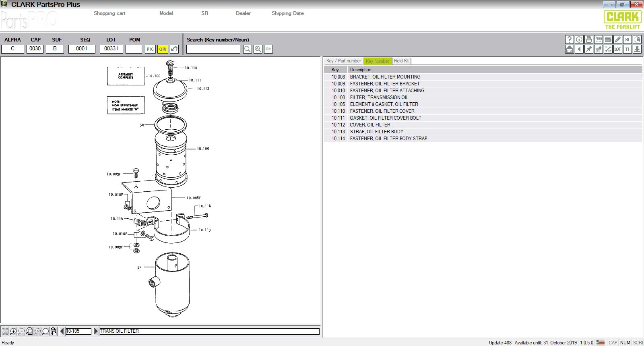644x346 pixels.
Task: Click the printer icon in the toolbar
Action: coord(588,39)
